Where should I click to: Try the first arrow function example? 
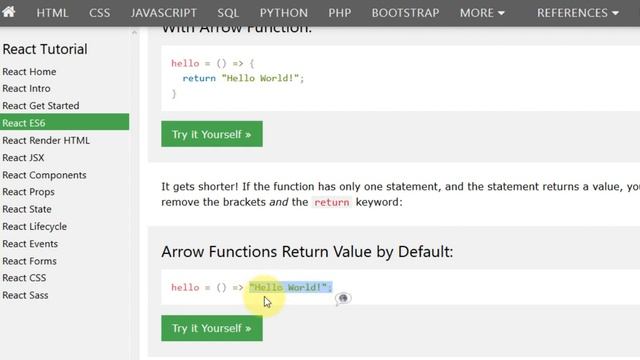(x=212, y=134)
